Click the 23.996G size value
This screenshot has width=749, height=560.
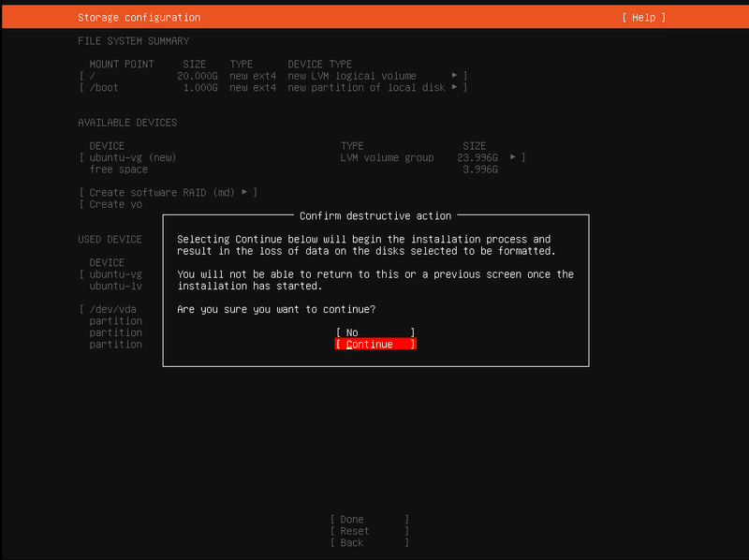click(477, 157)
